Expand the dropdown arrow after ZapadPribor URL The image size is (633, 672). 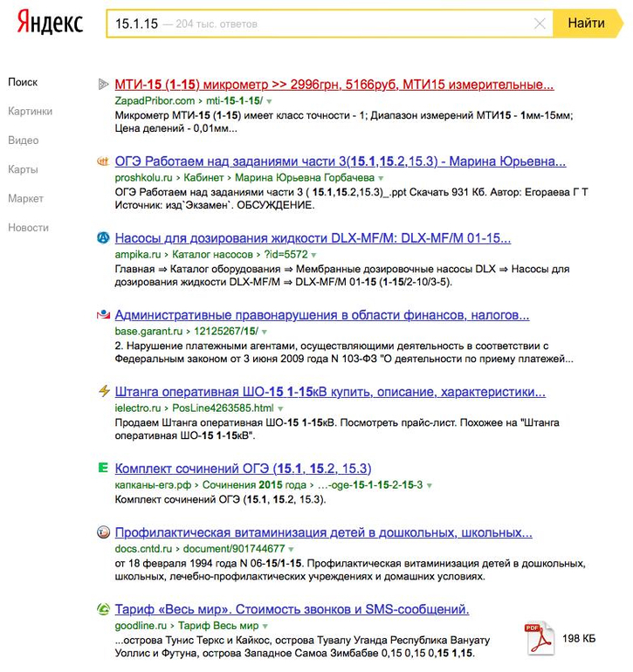click(269, 102)
